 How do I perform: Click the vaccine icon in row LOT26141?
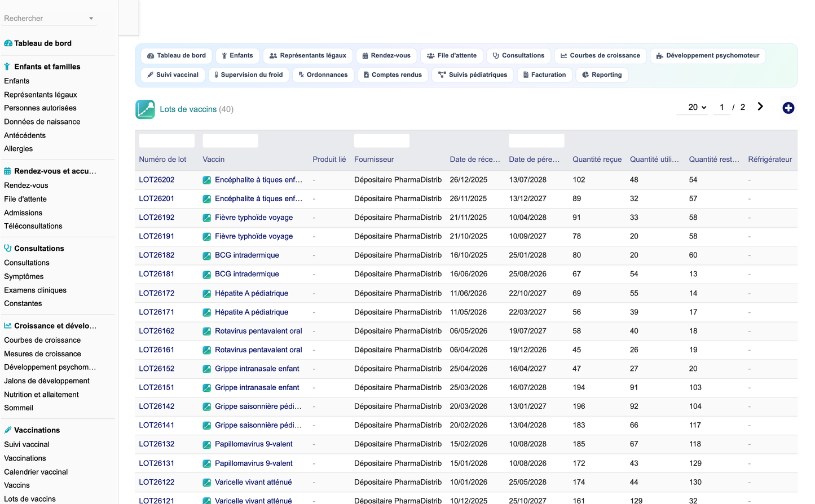tap(207, 426)
